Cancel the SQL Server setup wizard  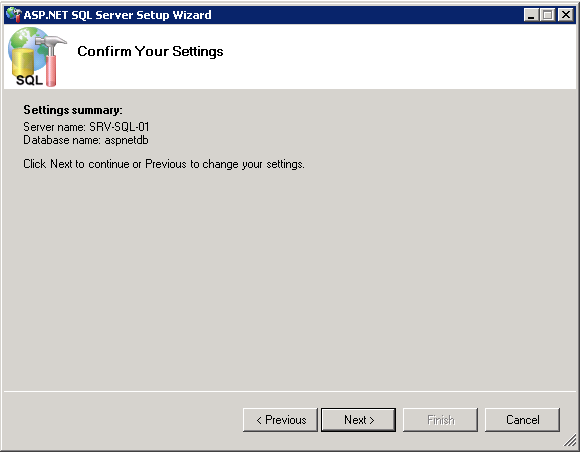click(522, 420)
